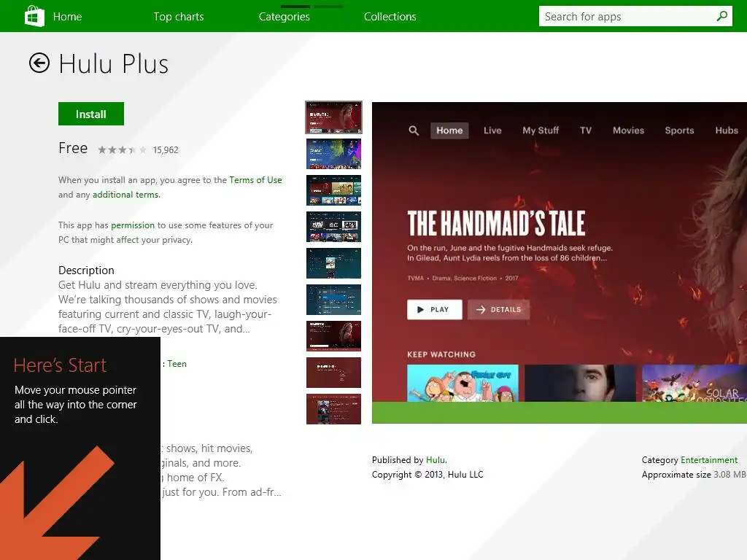This screenshot has height=560, width=747.
Task: Open the Categories tab
Action: point(285,17)
